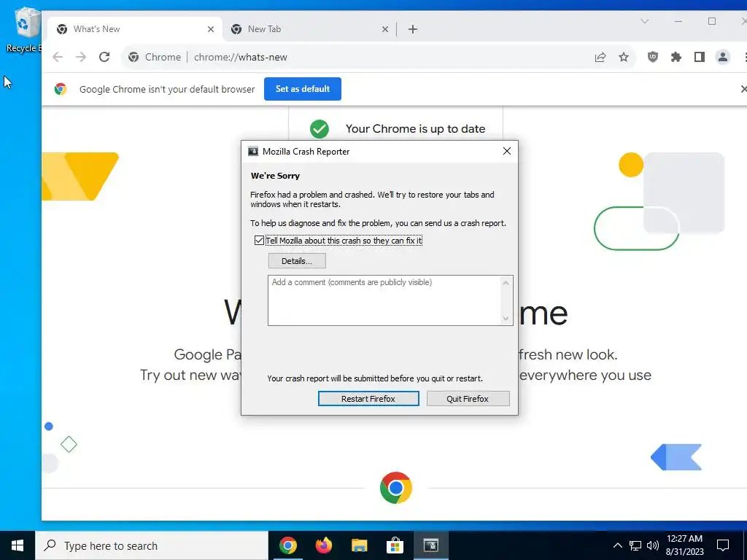Open the volume tray icon
Image resolution: width=747 pixels, height=560 pixels.
653,545
